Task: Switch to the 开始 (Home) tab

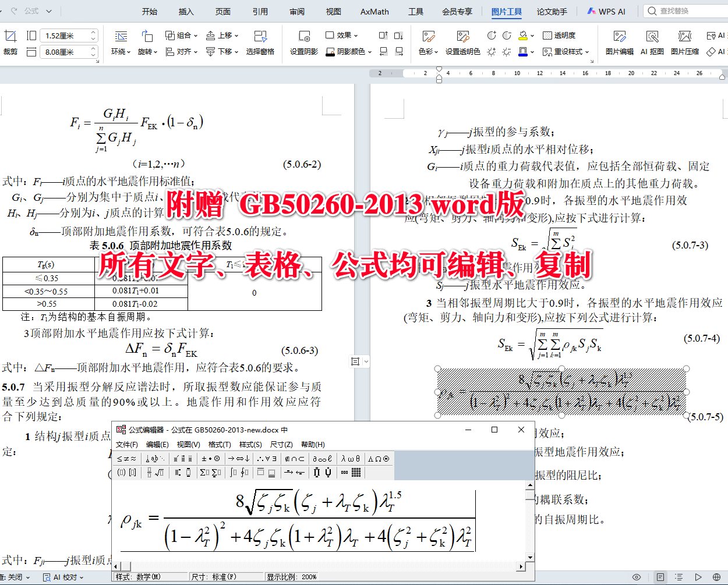Action: [x=150, y=11]
